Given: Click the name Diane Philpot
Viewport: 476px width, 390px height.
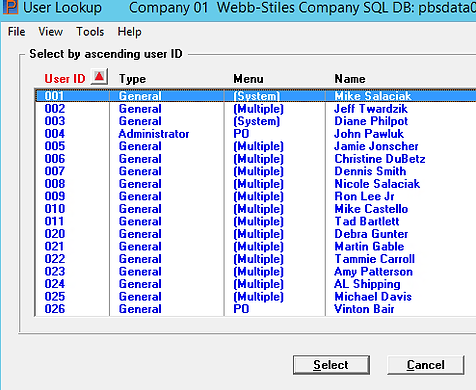Looking at the screenshot, I should click(x=371, y=121).
